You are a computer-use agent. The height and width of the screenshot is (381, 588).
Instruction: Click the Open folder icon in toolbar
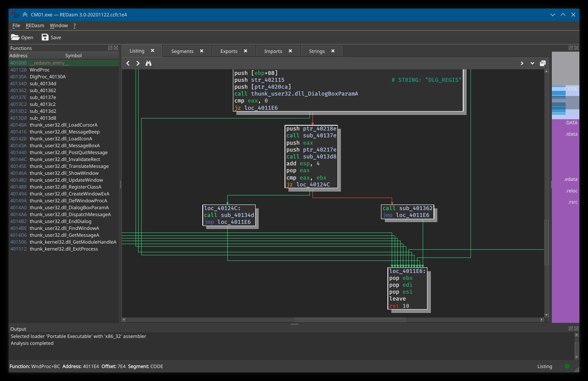15,37
